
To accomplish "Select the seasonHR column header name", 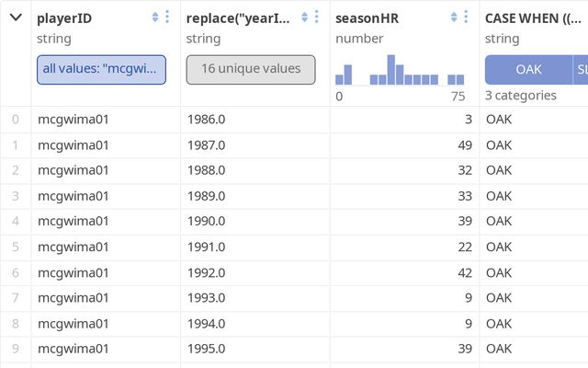I will click(367, 18).
